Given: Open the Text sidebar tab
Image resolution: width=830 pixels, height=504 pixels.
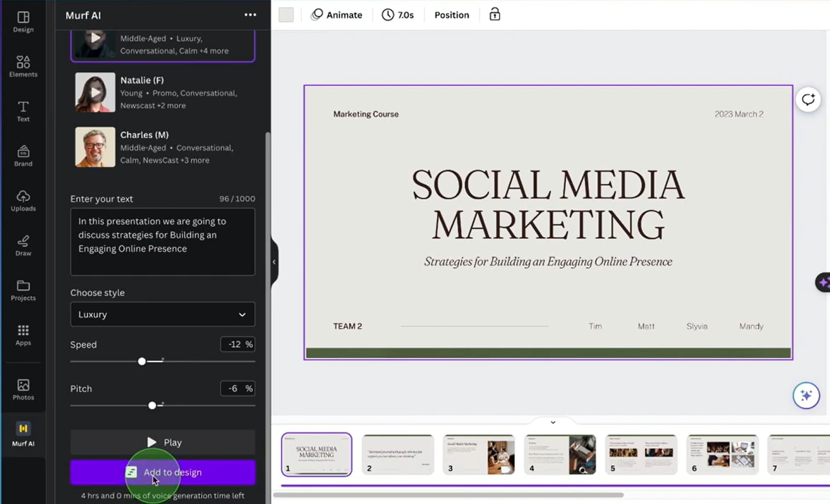Looking at the screenshot, I should click(23, 111).
